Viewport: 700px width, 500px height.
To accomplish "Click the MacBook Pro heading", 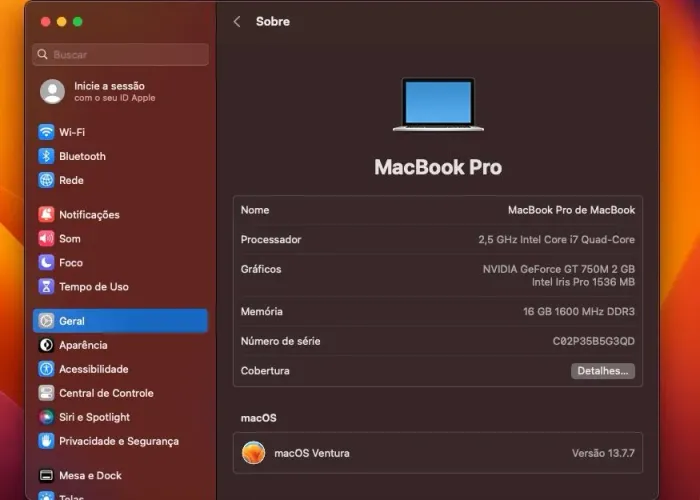I will coord(438,167).
